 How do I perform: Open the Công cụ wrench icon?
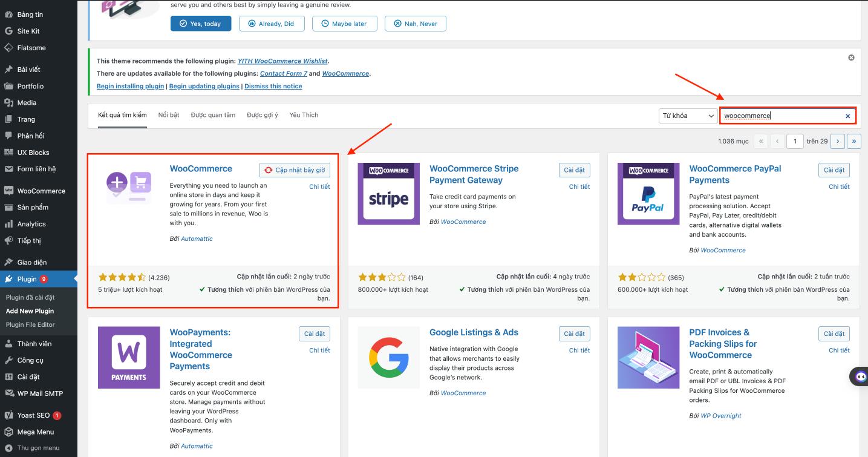coord(8,360)
